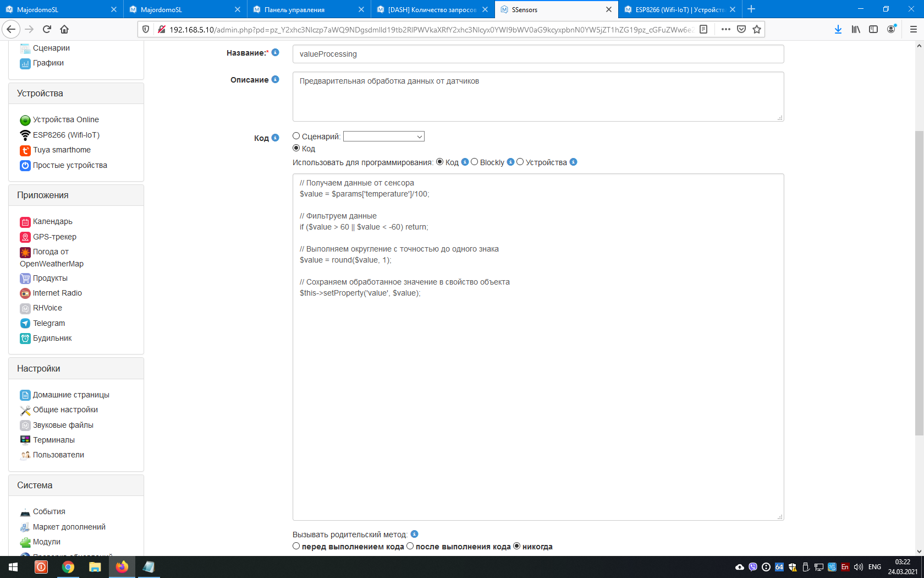This screenshot has width=924, height=578.
Task: Open the Сценарий dropdown list
Action: tap(383, 137)
